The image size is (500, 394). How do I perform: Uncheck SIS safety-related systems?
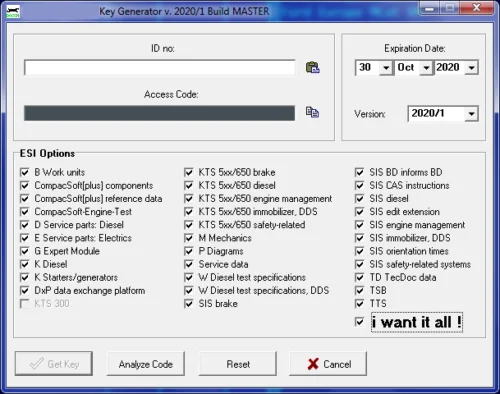click(359, 264)
